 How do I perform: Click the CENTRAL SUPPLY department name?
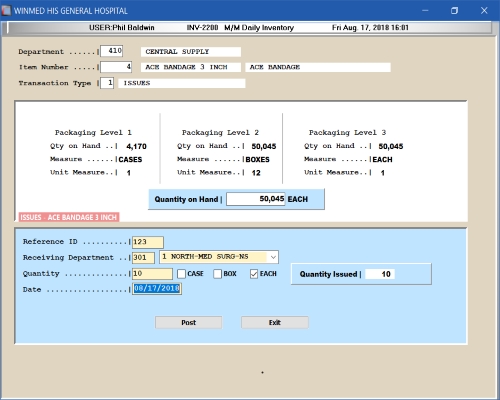pos(191,52)
